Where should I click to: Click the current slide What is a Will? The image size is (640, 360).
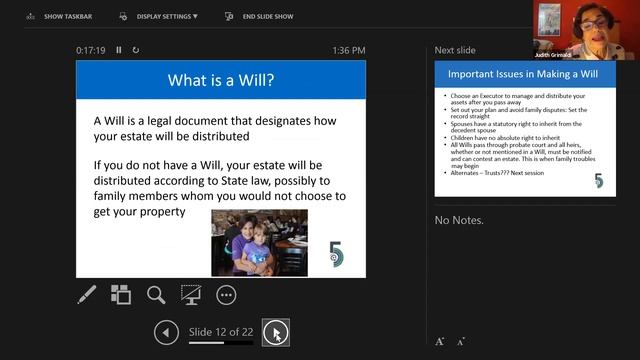[x=221, y=169]
